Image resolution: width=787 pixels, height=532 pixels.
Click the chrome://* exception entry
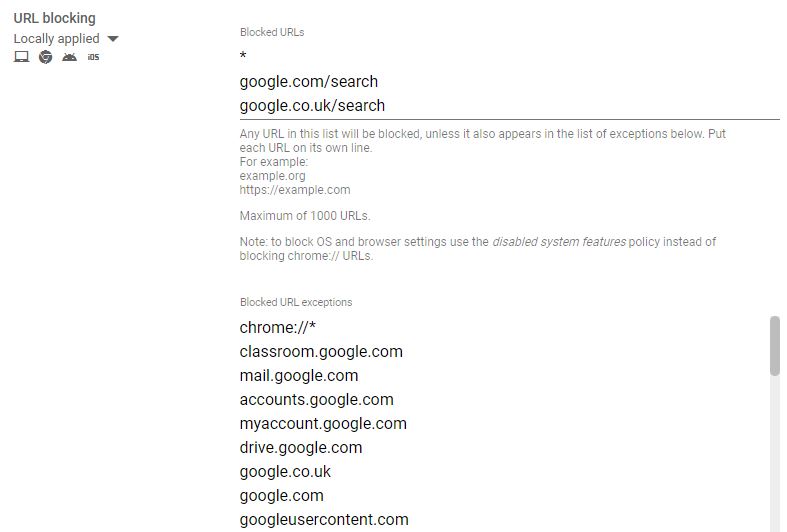click(278, 327)
